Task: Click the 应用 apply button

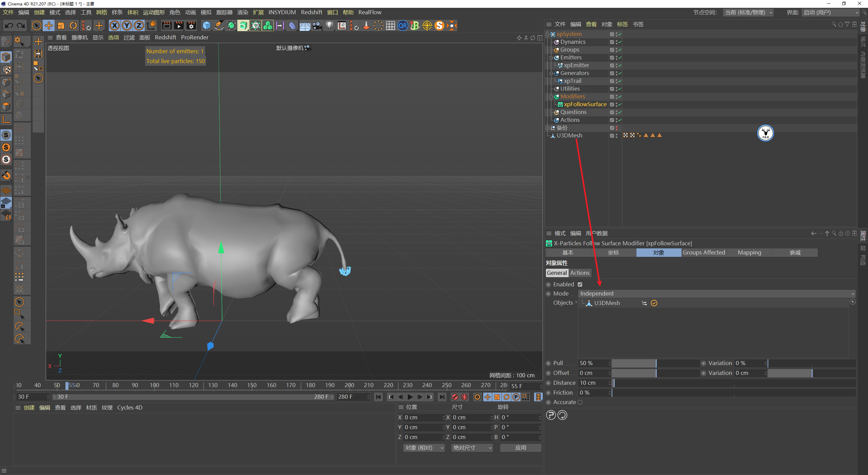Action: tap(520, 448)
